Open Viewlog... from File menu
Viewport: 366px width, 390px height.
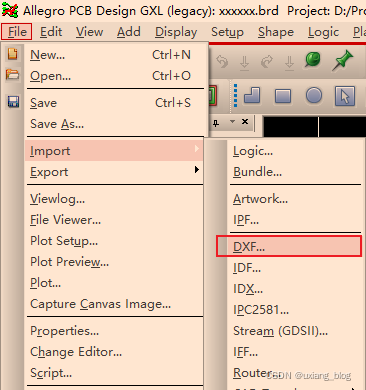point(114,199)
